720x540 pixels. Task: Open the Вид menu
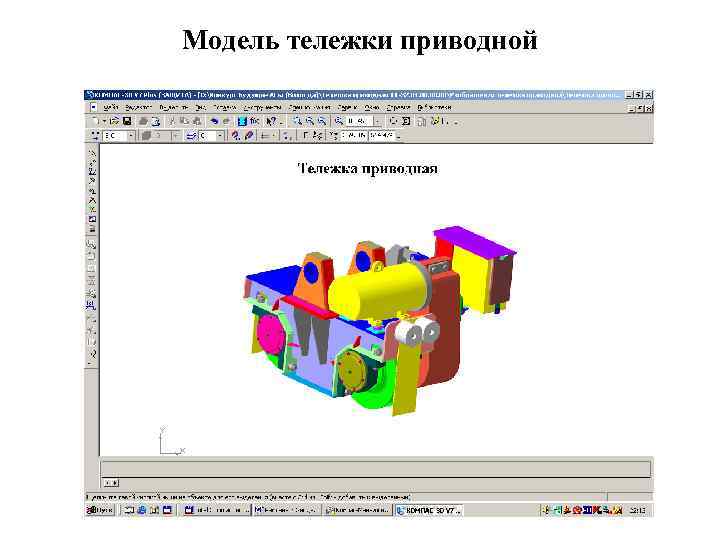click(200, 107)
